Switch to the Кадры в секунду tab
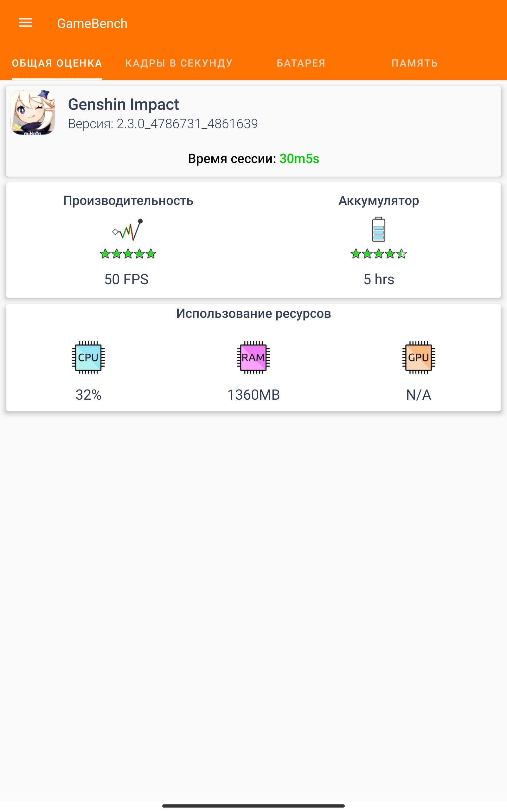 pyautogui.click(x=179, y=63)
